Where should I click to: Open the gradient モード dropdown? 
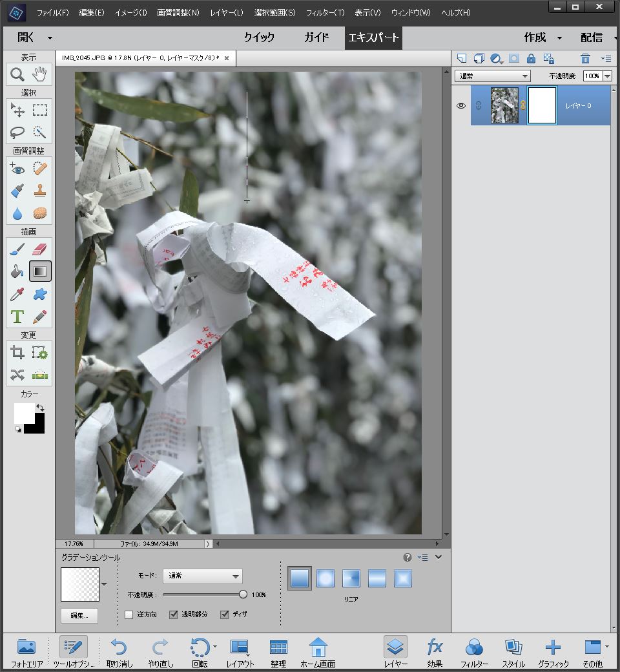click(204, 576)
